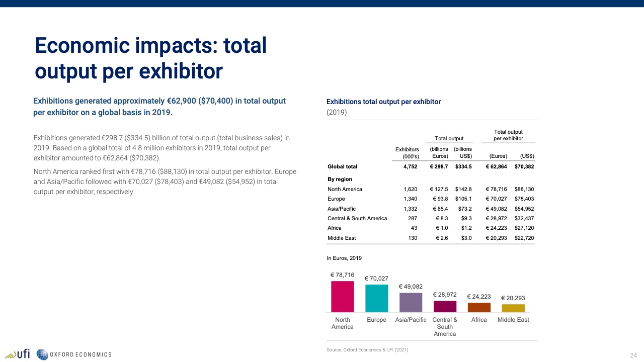
Task: Click the 'Exhibitions total output per exhibitor' chart title
Action: click(383, 102)
